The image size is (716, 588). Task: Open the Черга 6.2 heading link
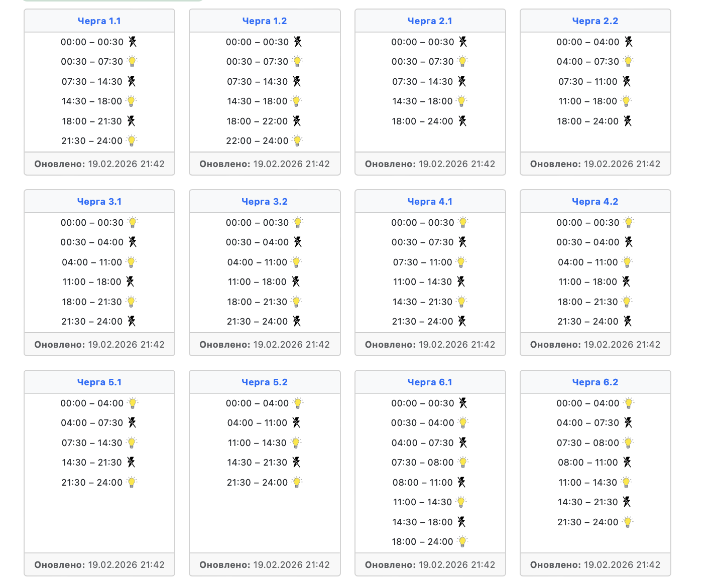point(595,382)
